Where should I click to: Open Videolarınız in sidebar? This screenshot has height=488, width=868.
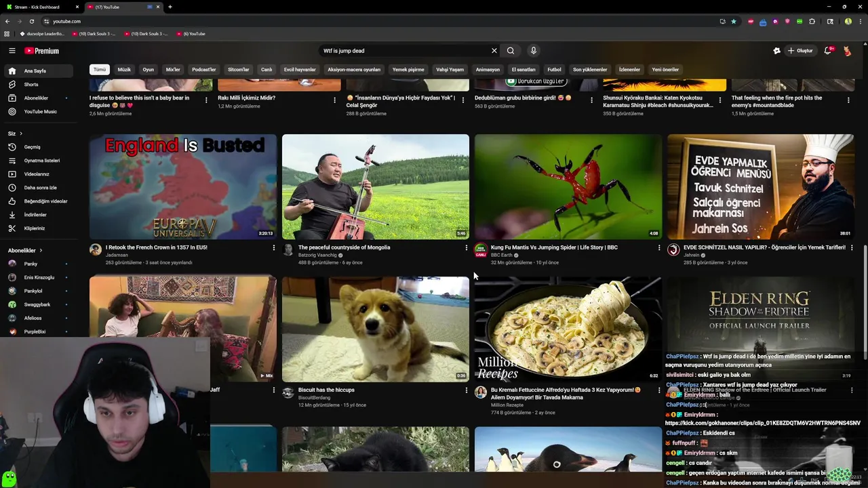pos(37,174)
